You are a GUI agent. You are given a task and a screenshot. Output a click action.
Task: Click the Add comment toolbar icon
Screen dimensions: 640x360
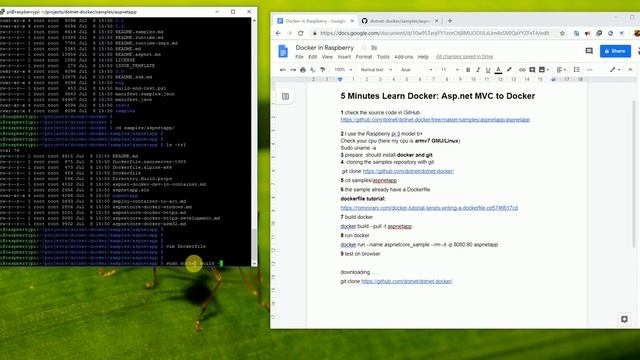tap(532, 70)
